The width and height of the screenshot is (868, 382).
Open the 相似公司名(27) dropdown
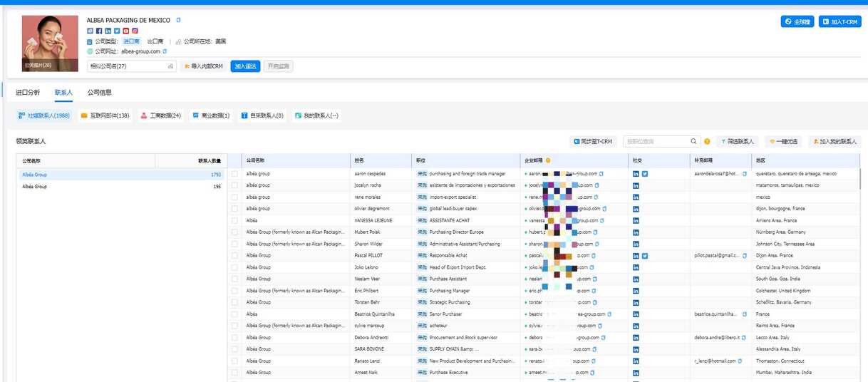click(x=131, y=66)
